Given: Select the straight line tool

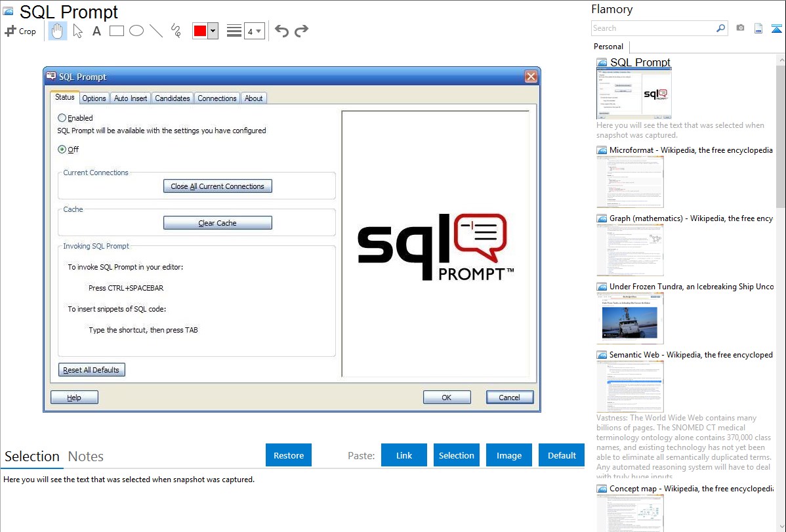Looking at the screenshot, I should [156, 31].
